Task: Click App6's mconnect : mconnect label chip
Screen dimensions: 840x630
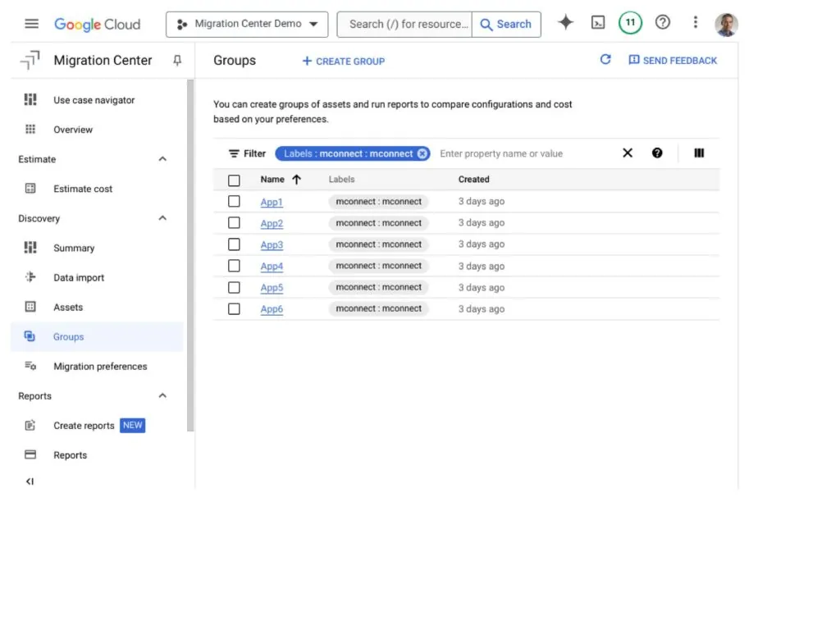Action: tap(379, 308)
